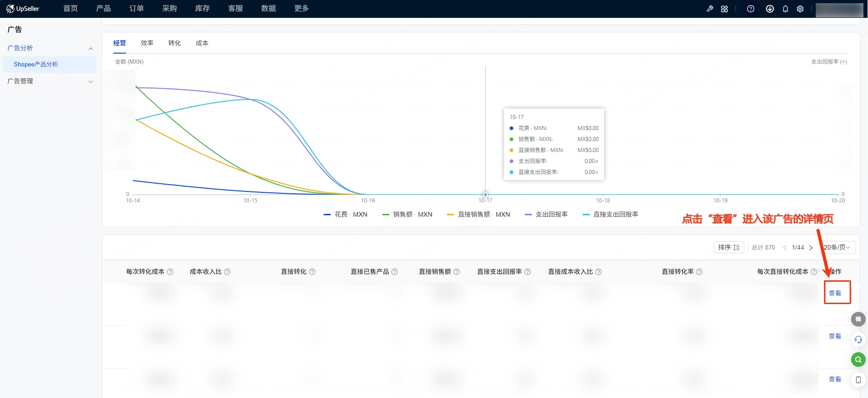Open the help question mark in top bar

click(751, 9)
